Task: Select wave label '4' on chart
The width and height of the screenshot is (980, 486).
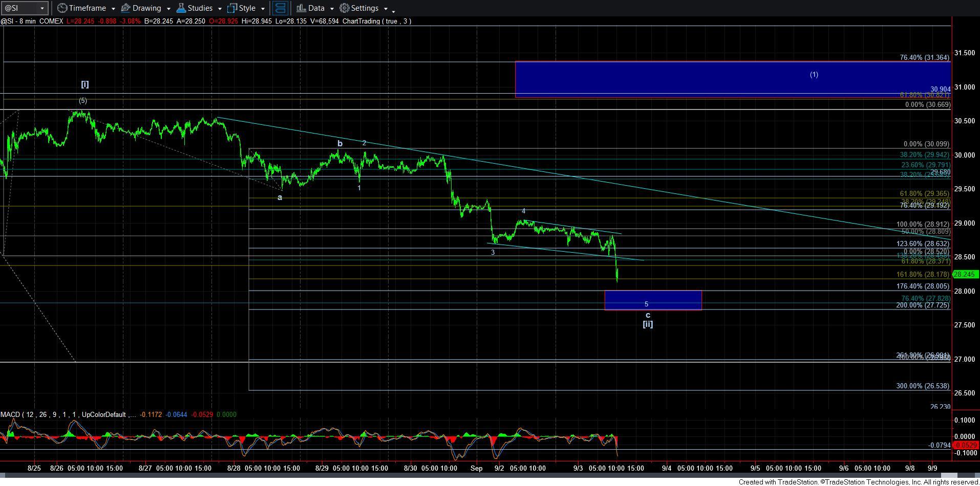Action: point(523,211)
